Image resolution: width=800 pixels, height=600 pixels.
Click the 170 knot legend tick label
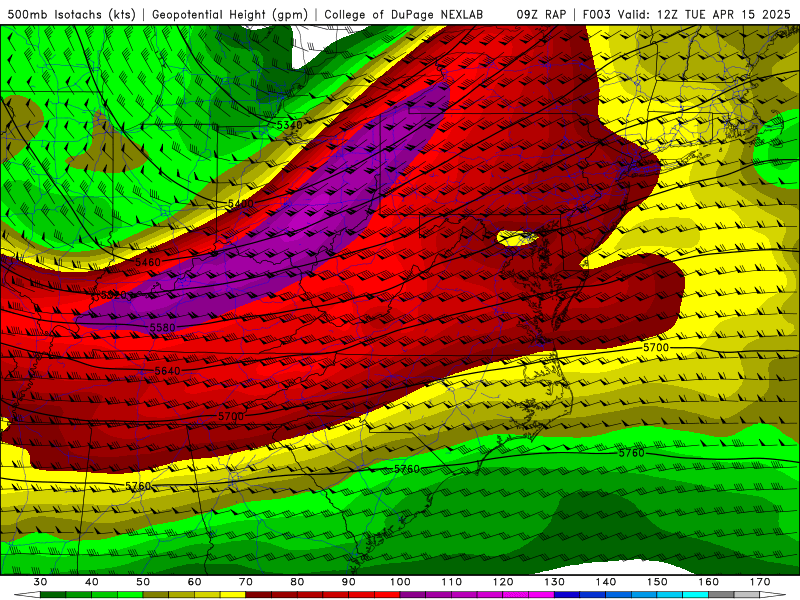[760, 582]
